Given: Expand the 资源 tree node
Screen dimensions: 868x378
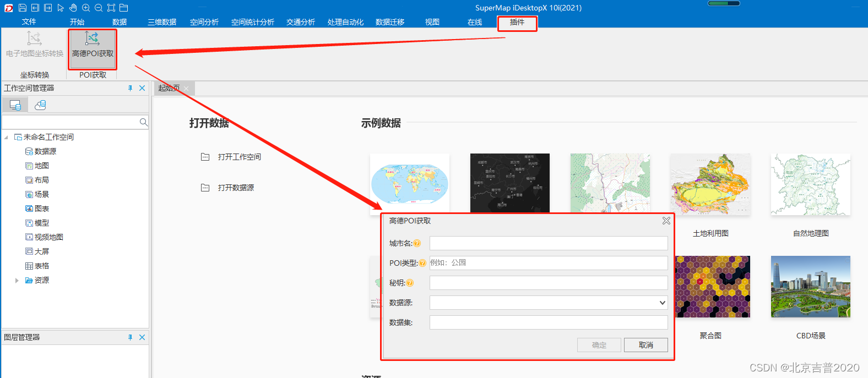Looking at the screenshot, I should coord(17,280).
